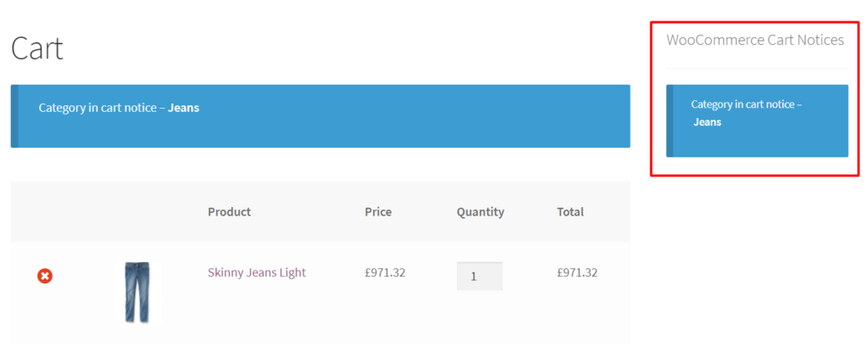
Task: Click the Total column header
Action: tap(570, 211)
